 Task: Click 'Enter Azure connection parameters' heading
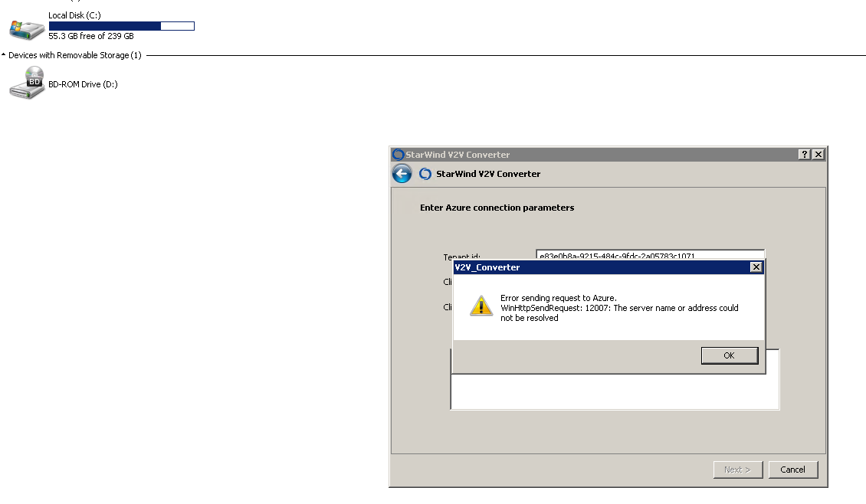click(x=497, y=208)
